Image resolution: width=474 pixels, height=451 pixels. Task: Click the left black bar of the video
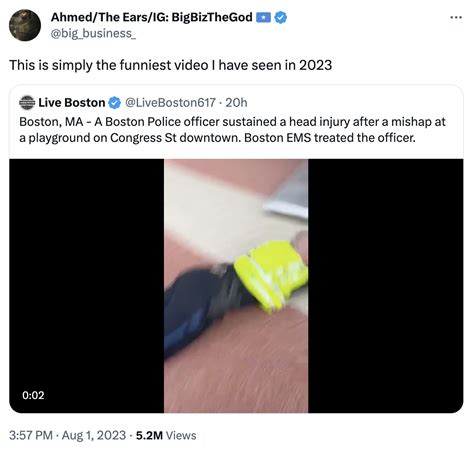[87, 286]
